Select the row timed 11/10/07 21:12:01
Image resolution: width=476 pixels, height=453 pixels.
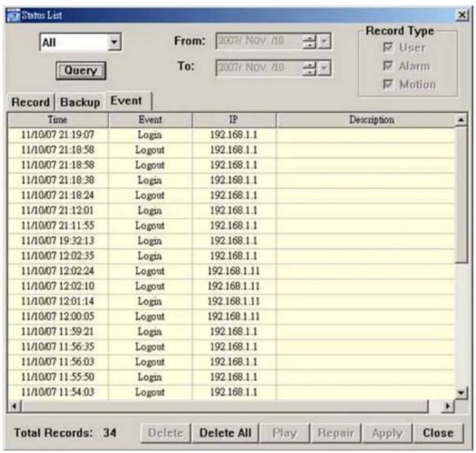[231, 211]
